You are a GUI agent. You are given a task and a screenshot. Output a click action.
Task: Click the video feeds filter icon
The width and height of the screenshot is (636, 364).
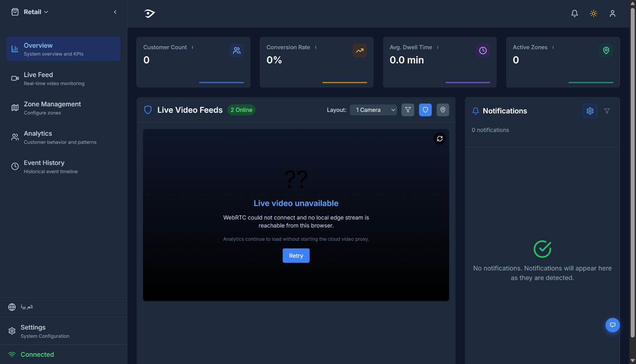click(x=408, y=110)
